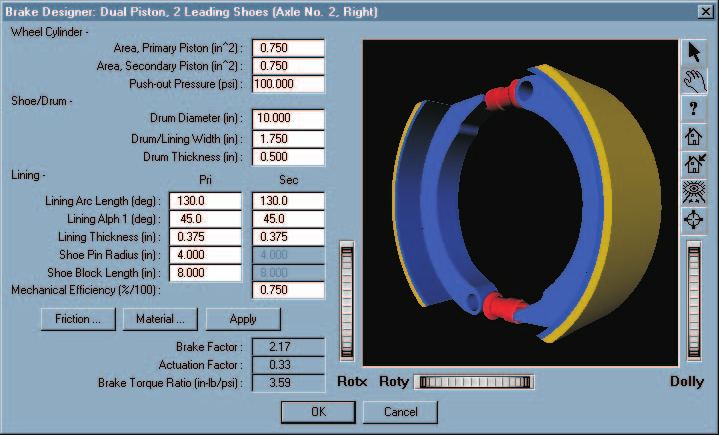Click the 'Lining -' section label
Viewport: 719px width, 435px height.
pyautogui.click(x=28, y=175)
